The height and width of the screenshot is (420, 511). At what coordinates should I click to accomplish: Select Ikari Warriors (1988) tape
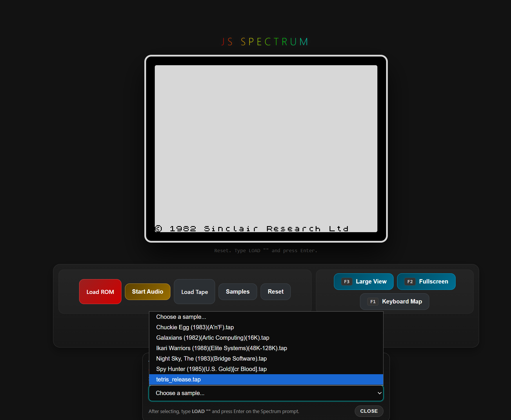tap(266, 348)
